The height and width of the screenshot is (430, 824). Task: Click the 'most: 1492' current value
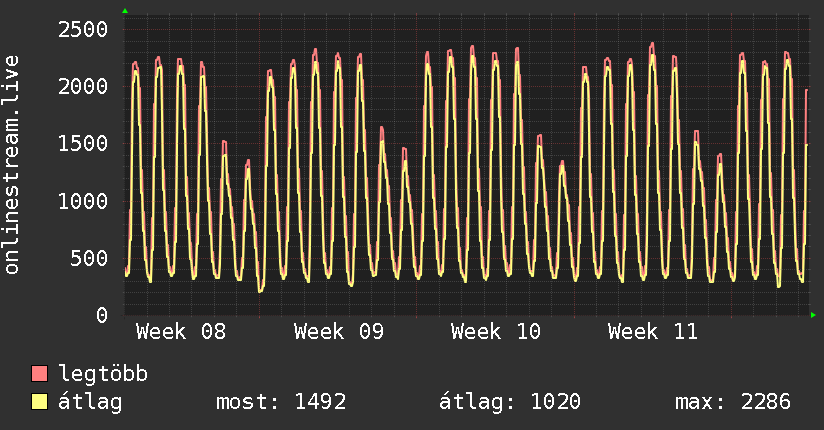pyautogui.click(x=281, y=403)
